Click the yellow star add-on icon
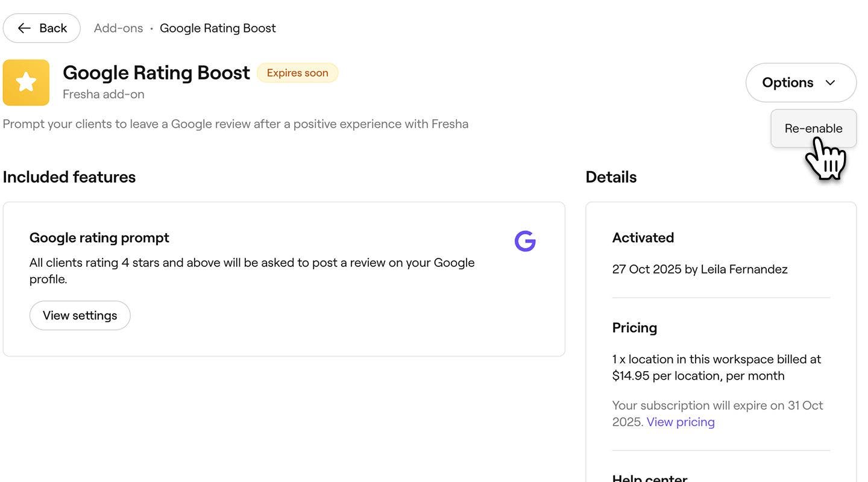Screen dimensions: 868x482 click(26, 83)
